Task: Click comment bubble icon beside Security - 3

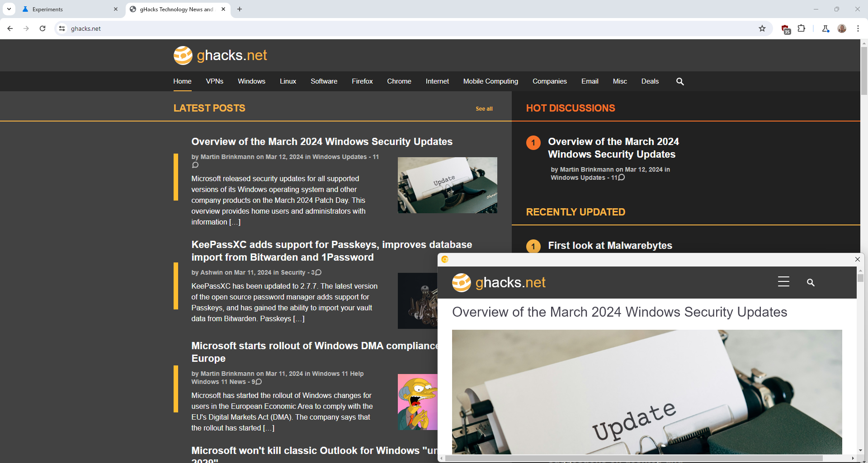Action: click(318, 272)
